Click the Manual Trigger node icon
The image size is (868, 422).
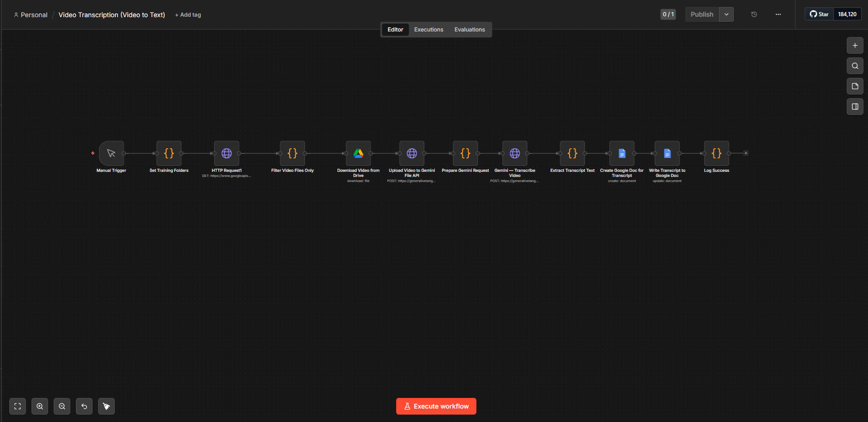point(111,153)
